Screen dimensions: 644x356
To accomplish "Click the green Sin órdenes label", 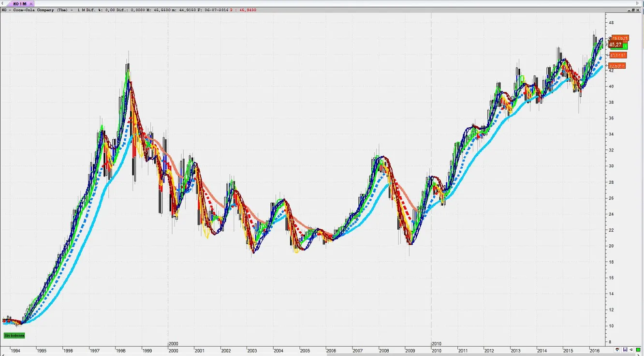I will coord(14,335).
